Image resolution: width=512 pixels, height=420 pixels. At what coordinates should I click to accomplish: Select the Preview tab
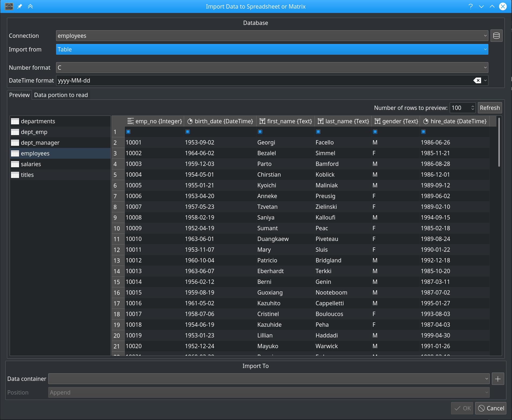click(19, 95)
